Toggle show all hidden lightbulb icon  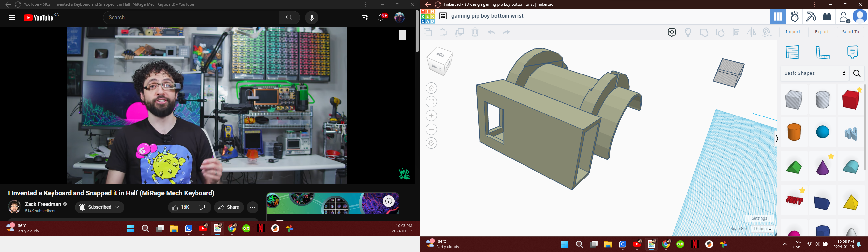click(x=688, y=32)
